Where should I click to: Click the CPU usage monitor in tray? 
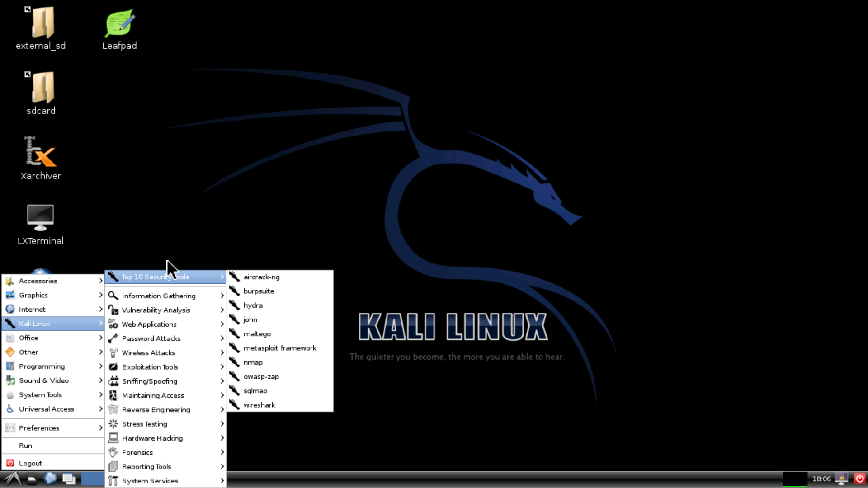tap(795, 479)
